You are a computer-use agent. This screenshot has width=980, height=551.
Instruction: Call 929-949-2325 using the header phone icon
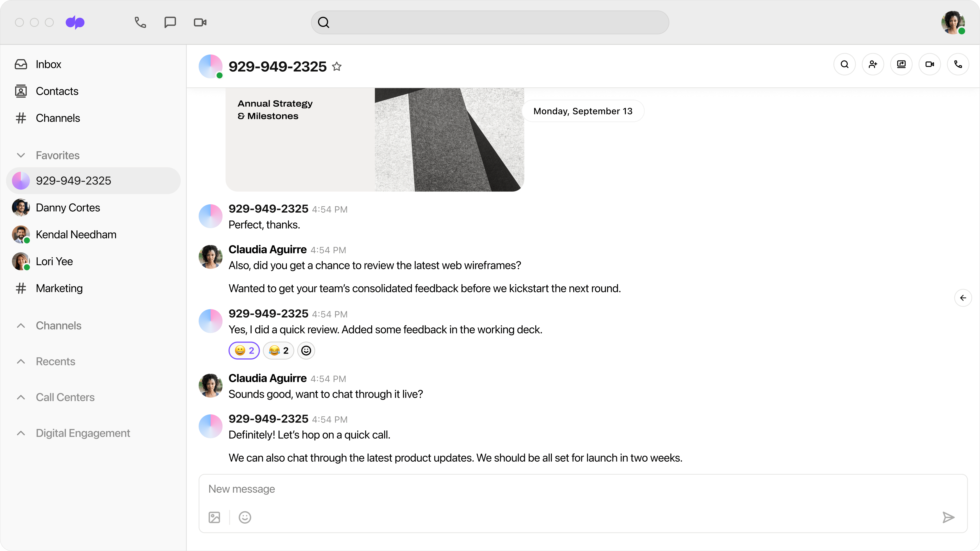click(x=958, y=64)
